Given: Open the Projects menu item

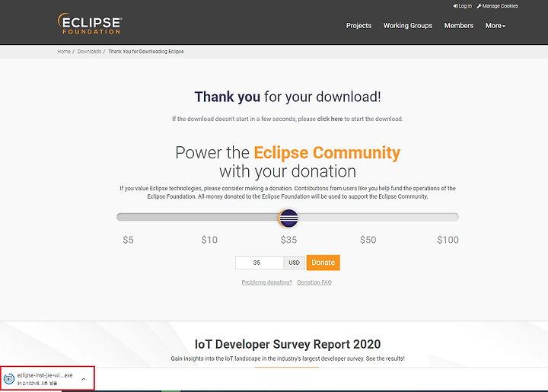Looking at the screenshot, I should coord(358,26).
